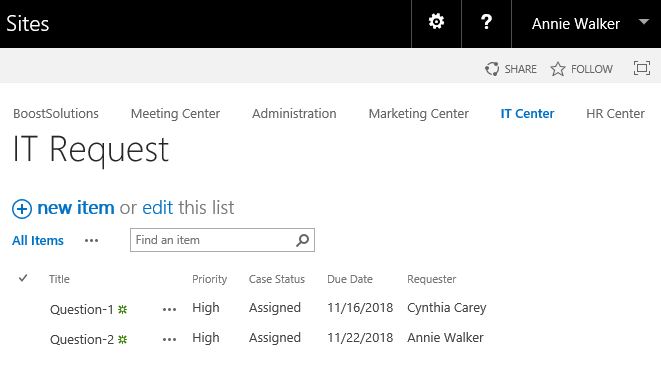Click the Share sync icon
The width and height of the screenshot is (661, 371).
[x=492, y=69]
